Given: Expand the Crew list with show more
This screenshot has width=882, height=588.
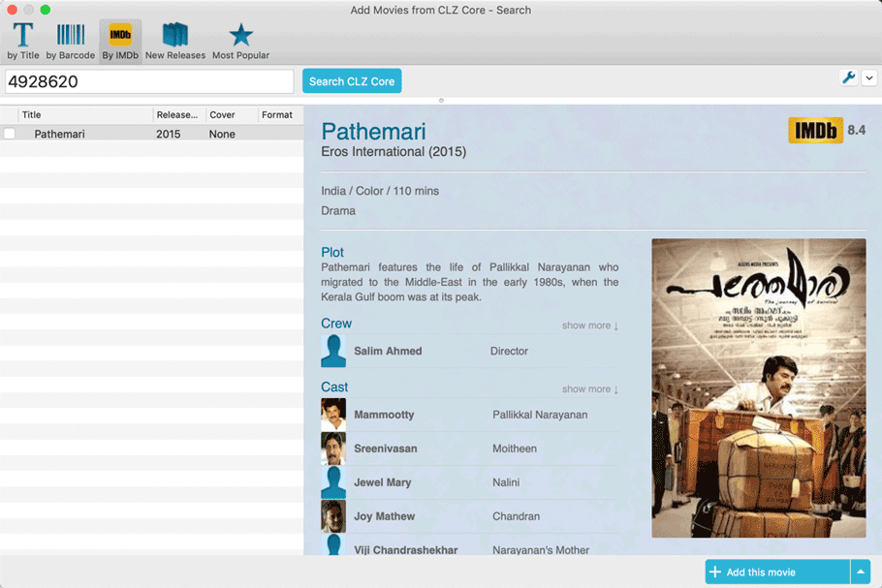Looking at the screenshot, I should (589, 325).
